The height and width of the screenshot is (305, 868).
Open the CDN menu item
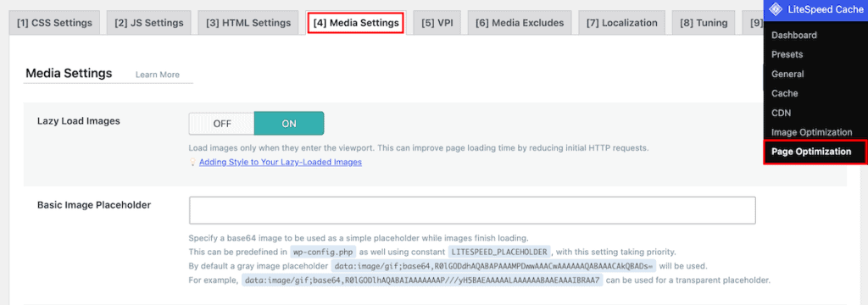(781, 113)
